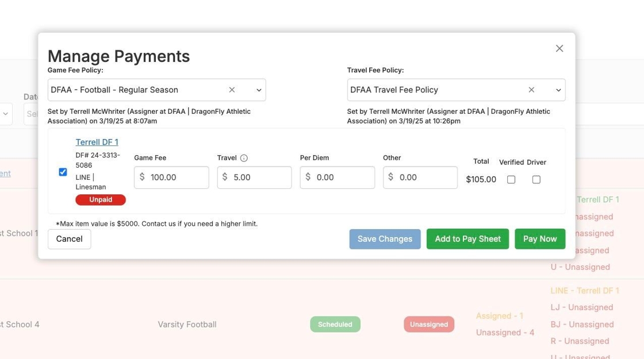Clear the Travel Fee Policy selection
Screen dimensions: 644x359
point(531,90)
